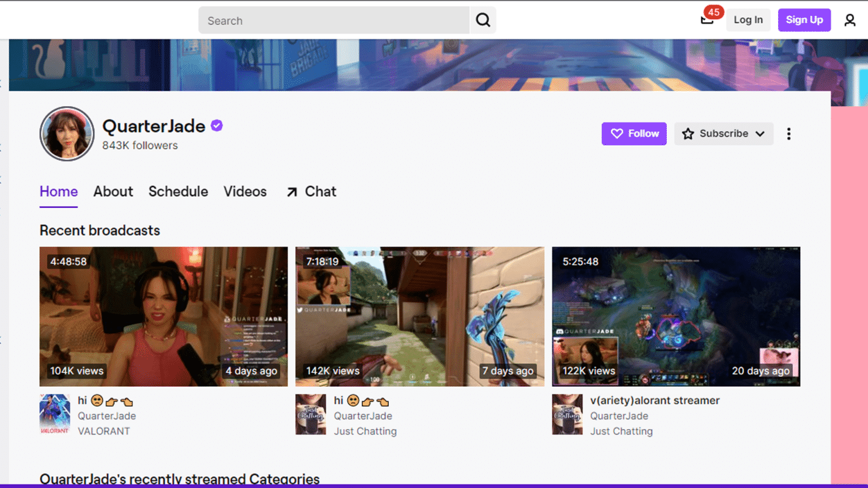
Task: Open the 5:25:48 League broadcast thumbnail
Action: point(676,316)
